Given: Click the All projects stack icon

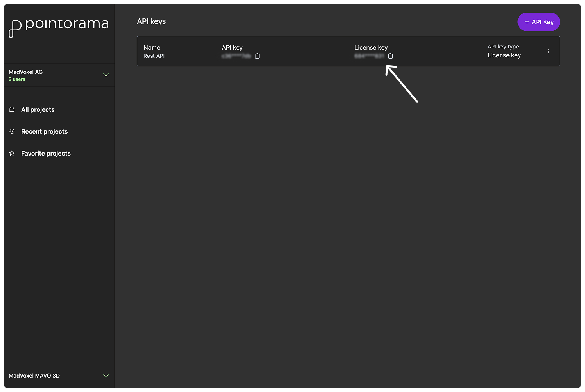Looking at the screenshot, I should (x=12, y=109).
